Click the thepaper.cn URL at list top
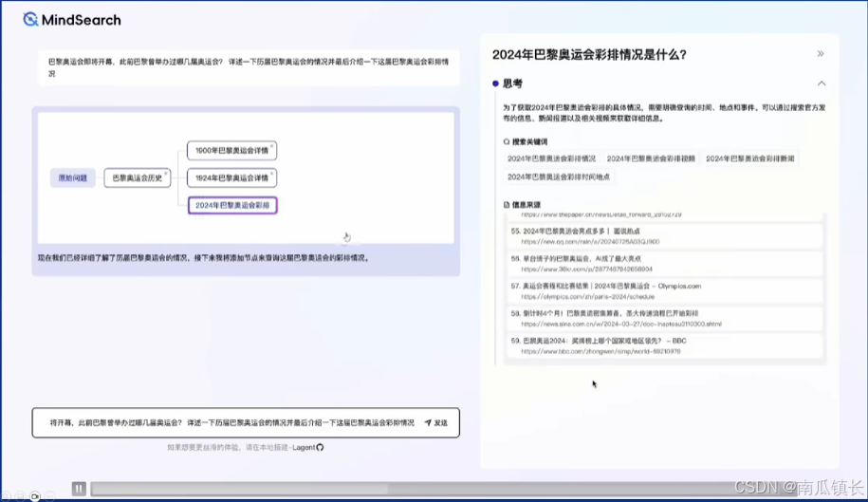This screenshot has height=502, width=868. (601, 214)
